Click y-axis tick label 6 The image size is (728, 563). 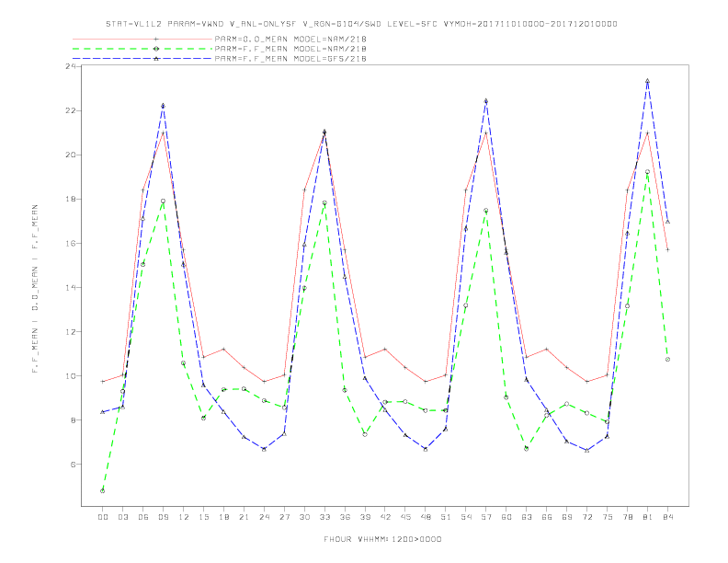74,464
